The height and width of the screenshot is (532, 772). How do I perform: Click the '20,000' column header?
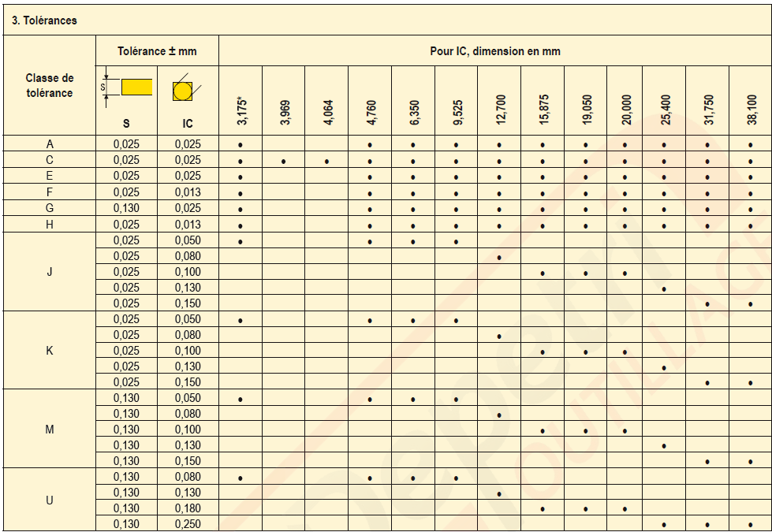pos(626,110)
